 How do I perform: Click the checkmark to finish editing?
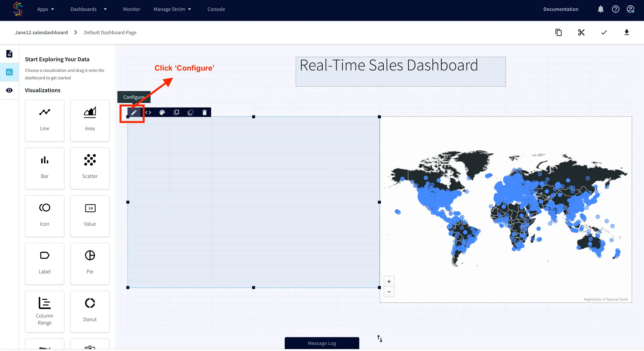604,33
